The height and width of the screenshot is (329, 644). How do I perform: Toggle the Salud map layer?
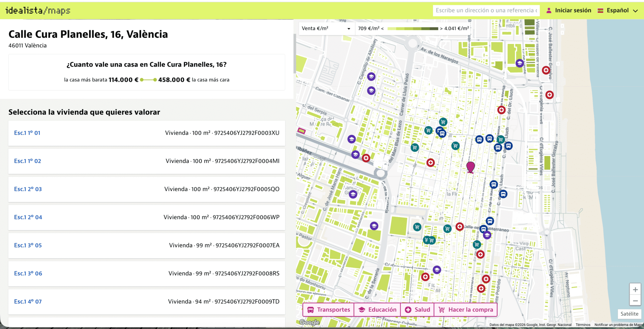417,309
